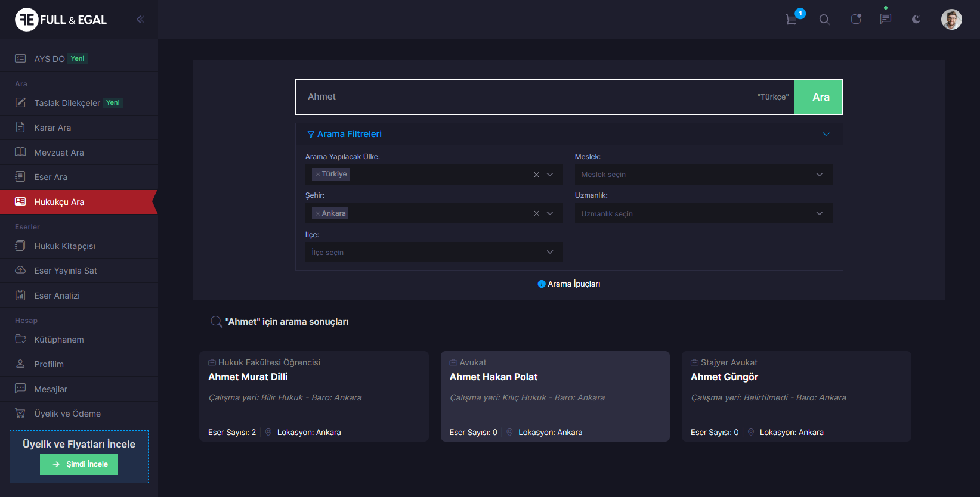Click the Şimdi İncele button
Screen dimensions: 980x497
pos(79,464)
